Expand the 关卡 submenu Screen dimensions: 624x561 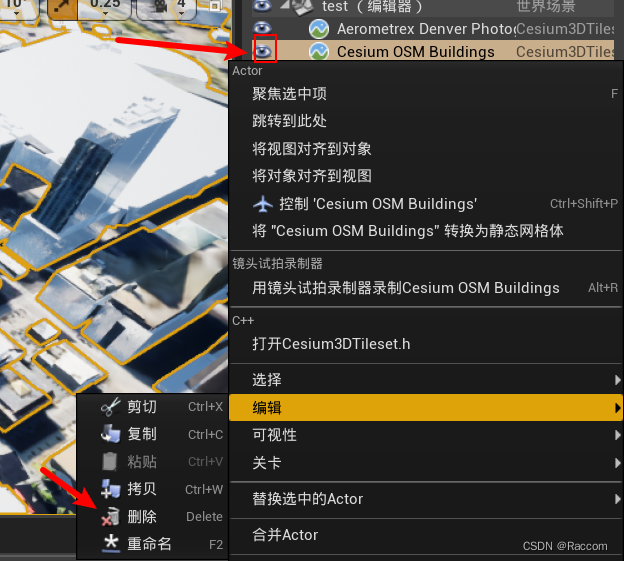click(x=426, y=463)
